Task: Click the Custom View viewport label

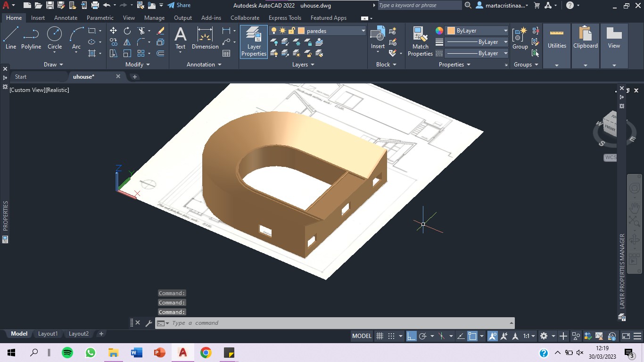Action: coord(26,90)
